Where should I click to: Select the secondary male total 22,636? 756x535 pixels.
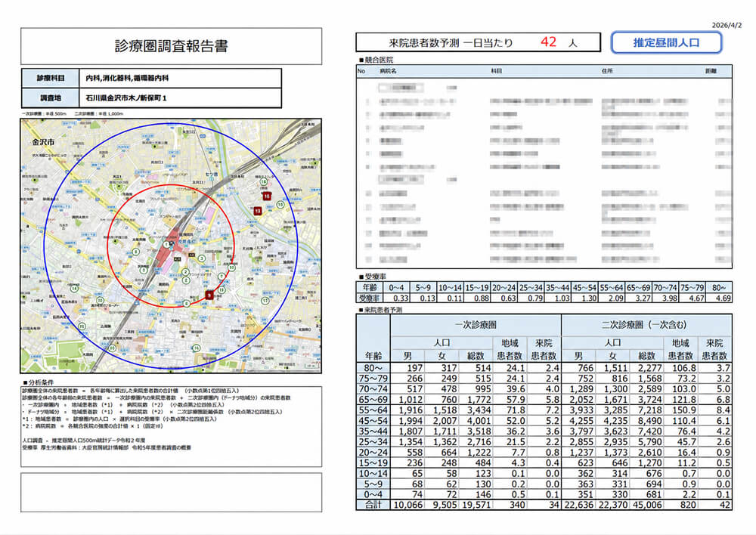[578, 505]
